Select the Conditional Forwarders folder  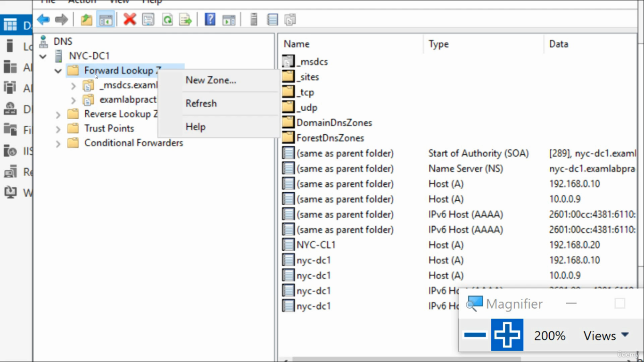[x=133, y=143]
